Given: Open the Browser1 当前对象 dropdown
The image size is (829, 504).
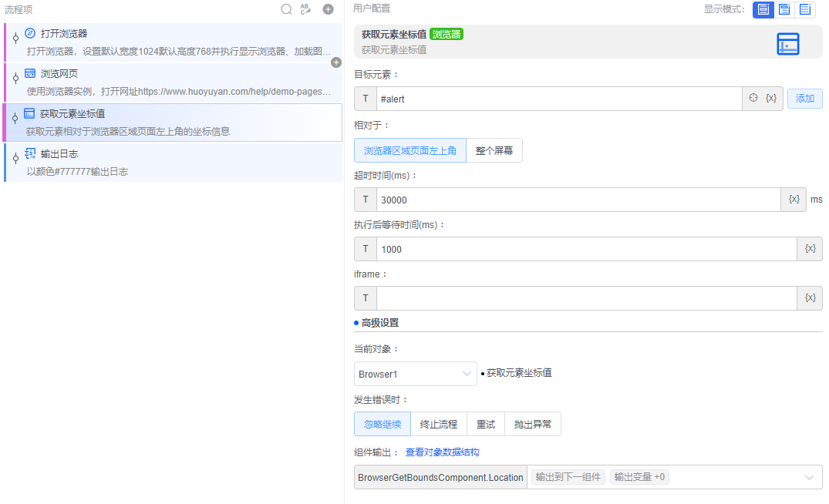Looking at the screenshot, I should [x=415, y=374].
